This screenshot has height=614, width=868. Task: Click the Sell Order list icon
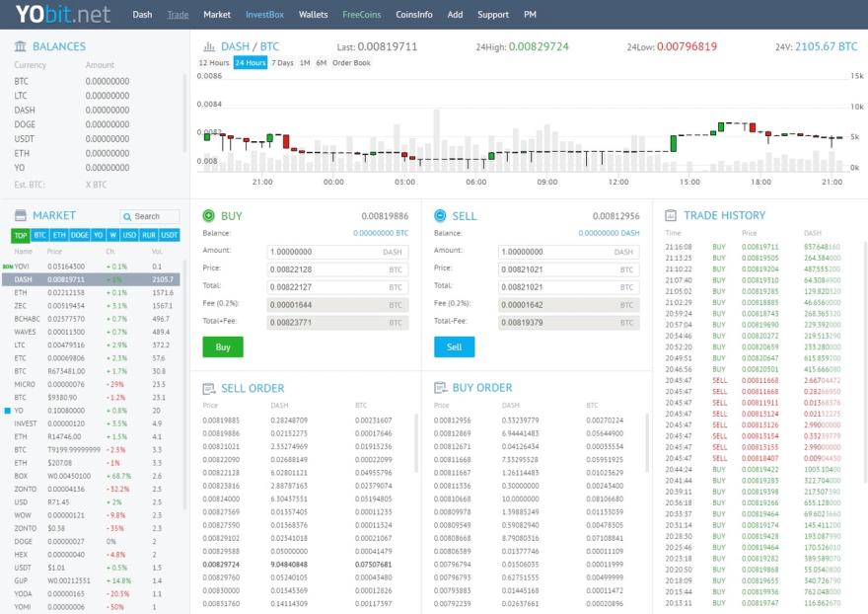(x=209, y=389)
